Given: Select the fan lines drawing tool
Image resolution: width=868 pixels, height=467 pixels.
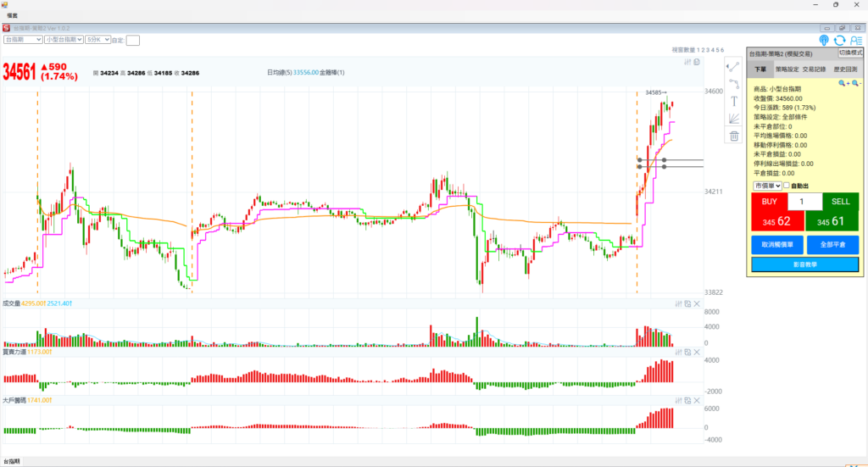Looking at the screenshot, I should pos(734,118).
